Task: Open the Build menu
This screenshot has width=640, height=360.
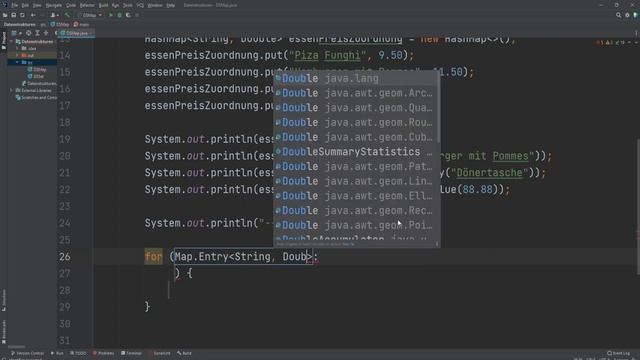Action: point(103,5)
